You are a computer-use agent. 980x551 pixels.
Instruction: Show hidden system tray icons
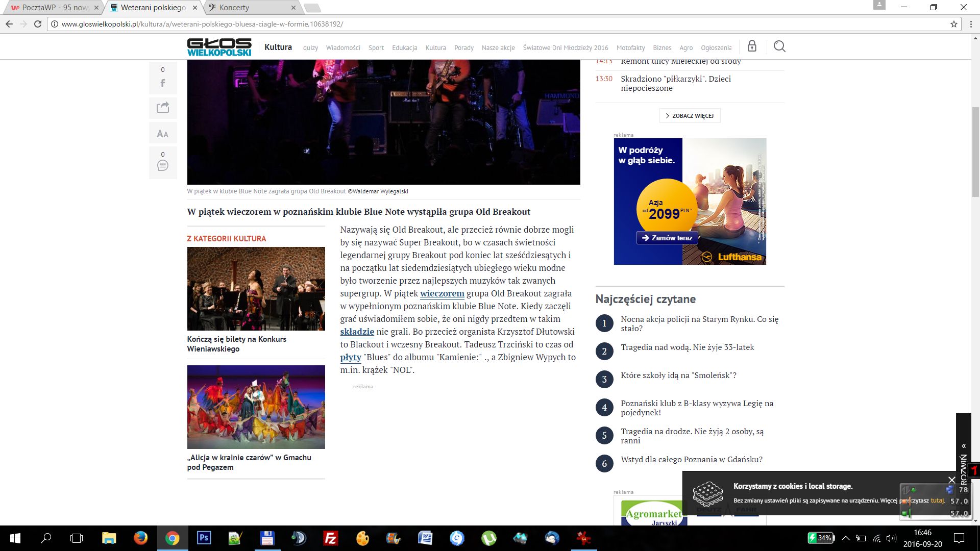coord(846,538)
